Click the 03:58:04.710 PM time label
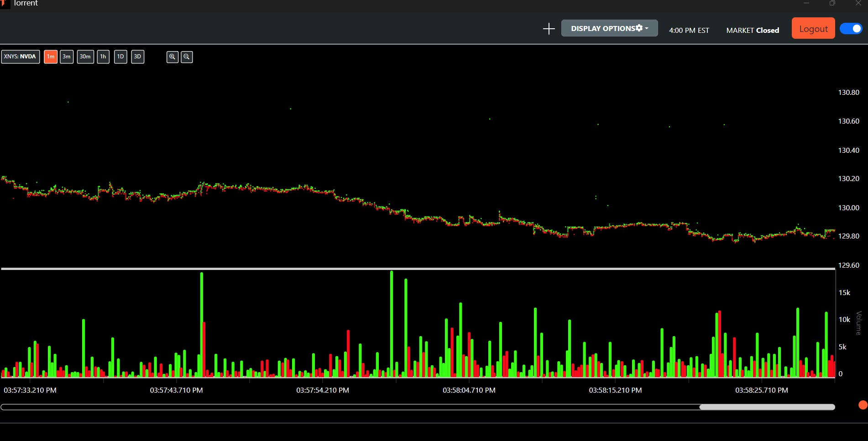Image resolution: width=868 pixels, height=441 pixels. coord(469,390)
